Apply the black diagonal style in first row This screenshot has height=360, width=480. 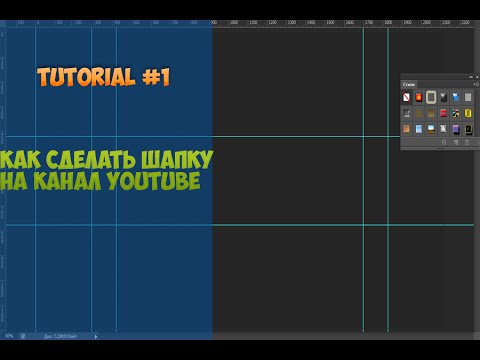pyautogui.click(x=443, y=97)
